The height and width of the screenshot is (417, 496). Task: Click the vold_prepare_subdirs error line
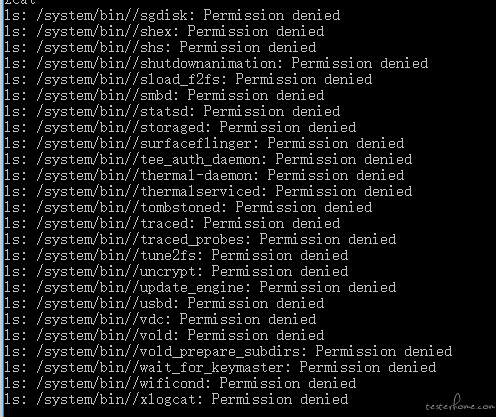(228, 352)
